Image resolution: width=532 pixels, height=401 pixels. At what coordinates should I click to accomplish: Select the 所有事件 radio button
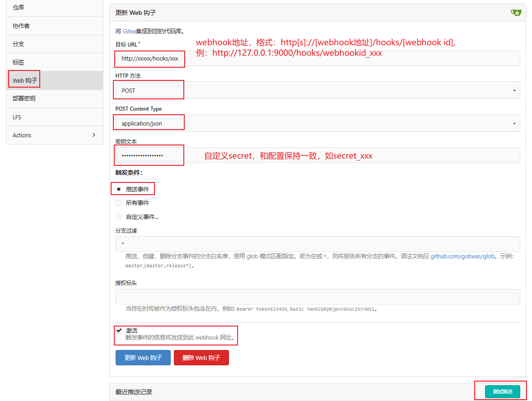coord(119,203)
